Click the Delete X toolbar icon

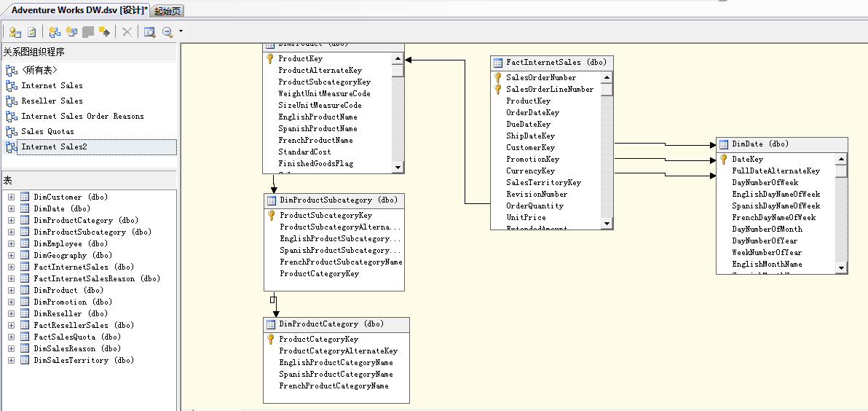[127, 32]
